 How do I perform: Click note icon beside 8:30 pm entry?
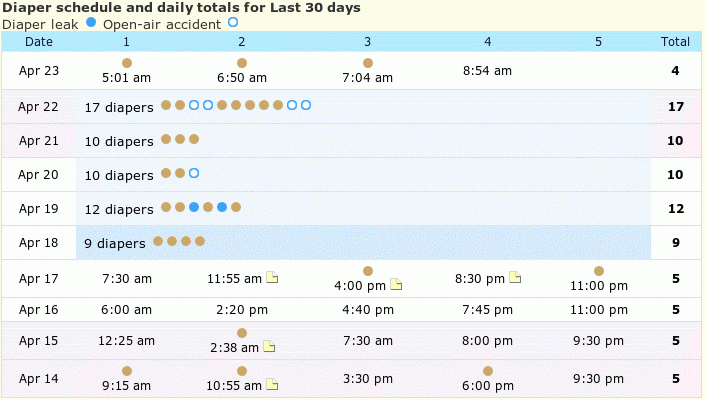pos(515,278)
